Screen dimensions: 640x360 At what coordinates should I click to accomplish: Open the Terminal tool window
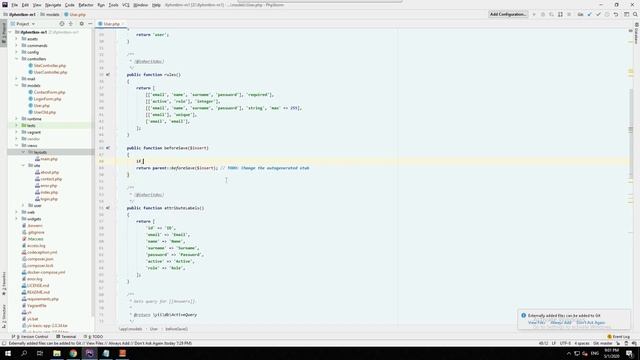coord(66,337)
